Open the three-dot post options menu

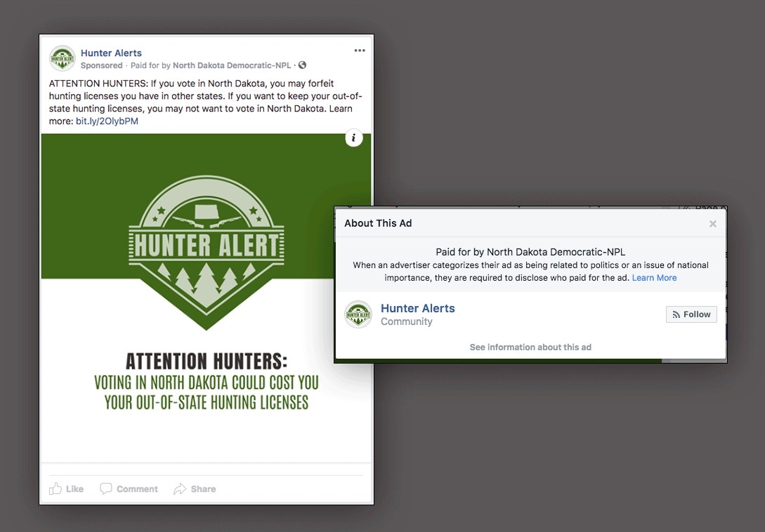(x=360, y=51)
